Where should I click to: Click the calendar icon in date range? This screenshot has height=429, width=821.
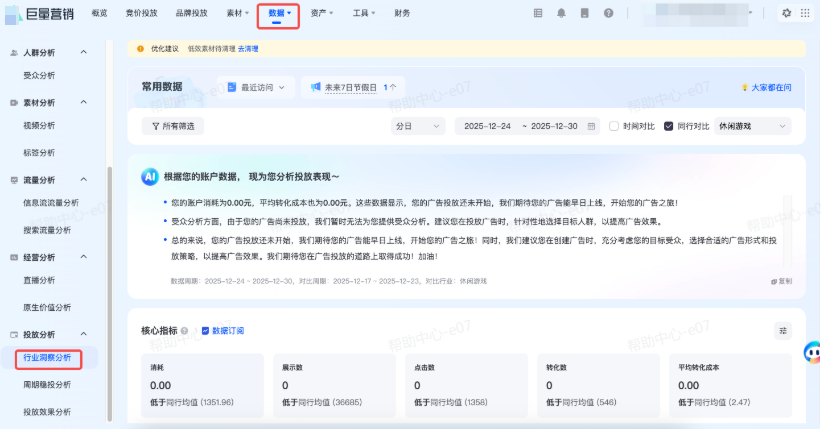click(x=591, y=126)
